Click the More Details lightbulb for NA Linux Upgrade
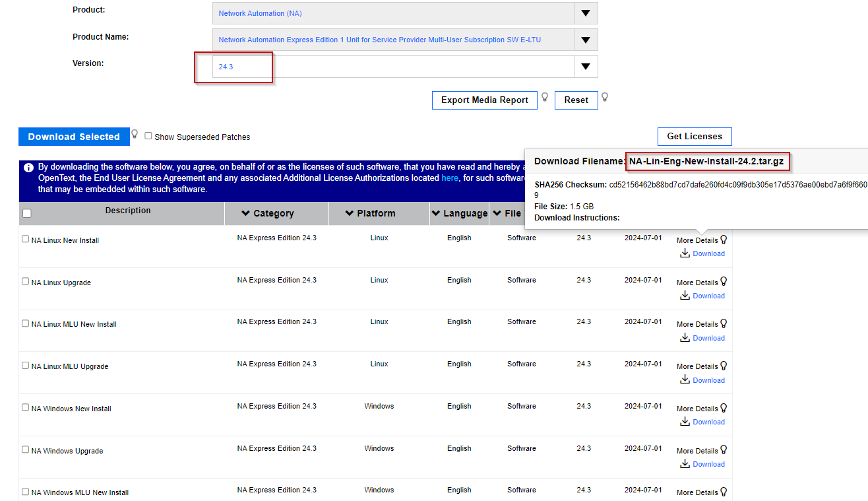Viewport: 868px width, 501px height. coord(724,282)
